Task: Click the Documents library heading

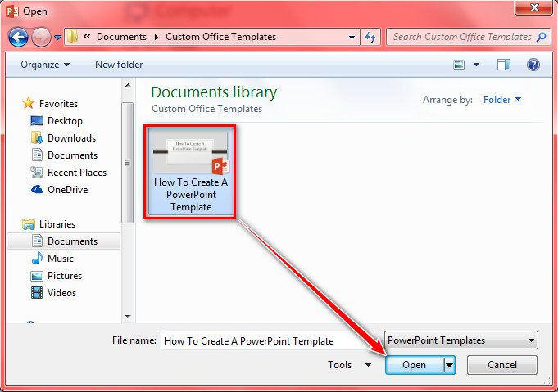Action: [x=214, y=92]
